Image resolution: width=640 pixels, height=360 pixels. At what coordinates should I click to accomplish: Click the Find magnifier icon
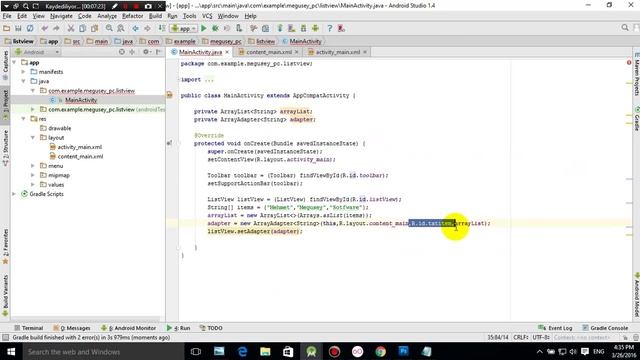[109, 28]
